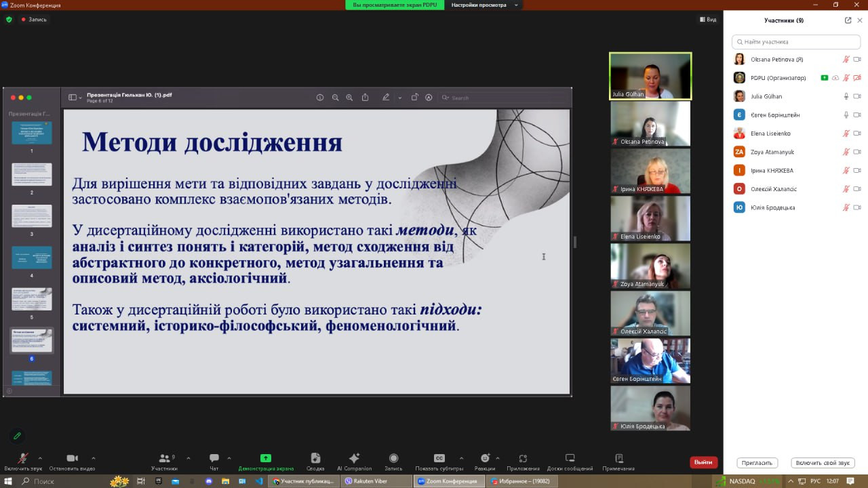Click the Пригласить button

(757, 463)
